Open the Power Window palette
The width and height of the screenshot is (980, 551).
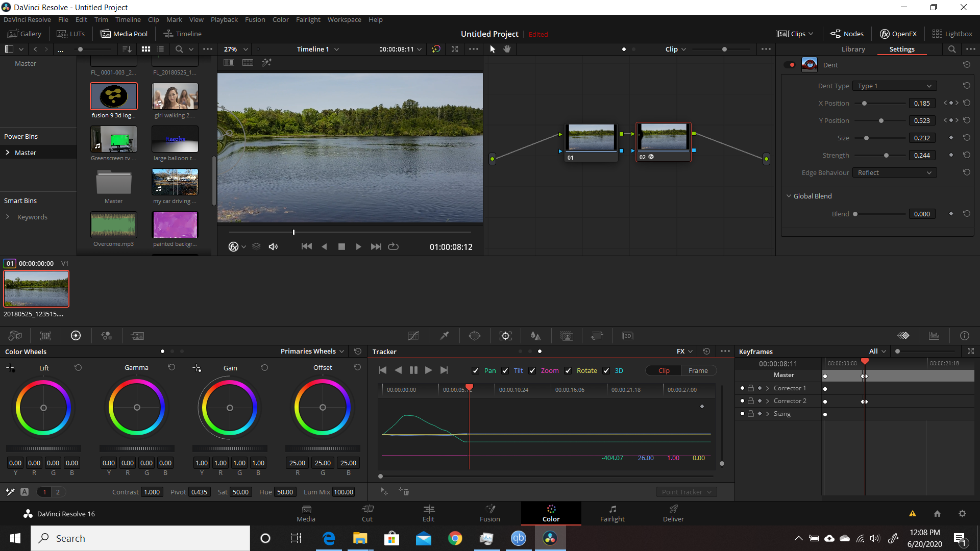click(x=475, y=336)
